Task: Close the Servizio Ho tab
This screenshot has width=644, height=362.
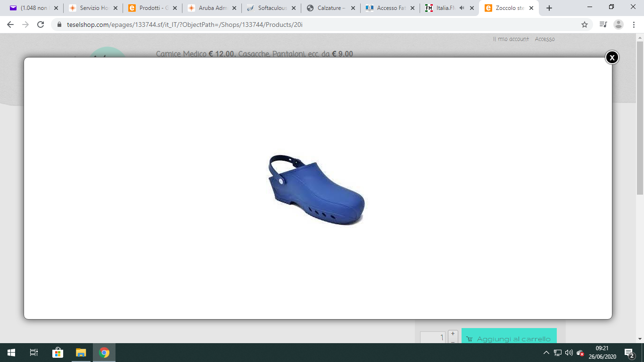Action: click(x=116, y=8)
